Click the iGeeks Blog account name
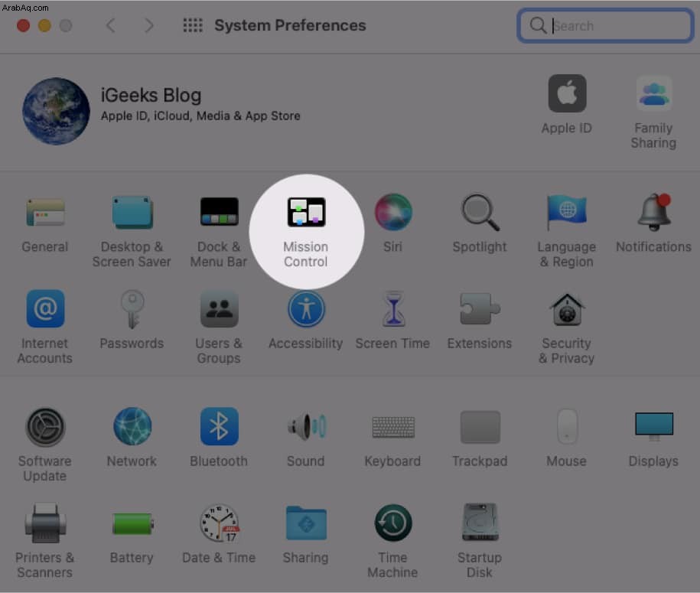 (151, 95)
